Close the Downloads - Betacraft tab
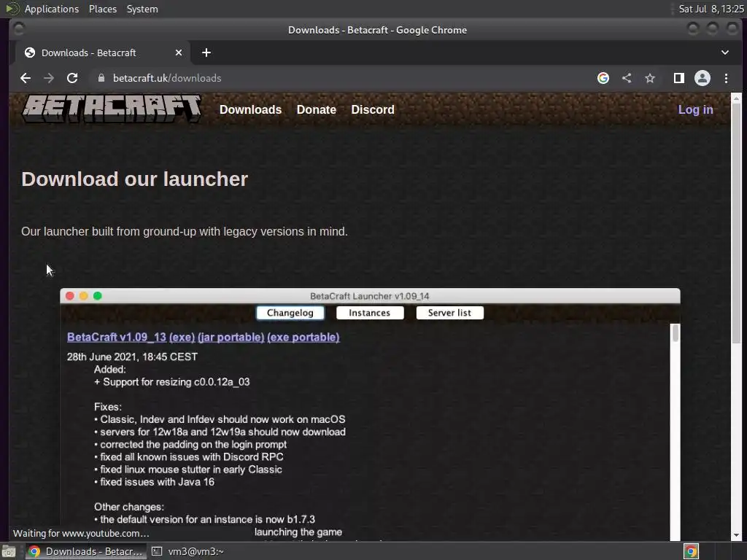This screenshot has width=747, height=560. (179, 52)
